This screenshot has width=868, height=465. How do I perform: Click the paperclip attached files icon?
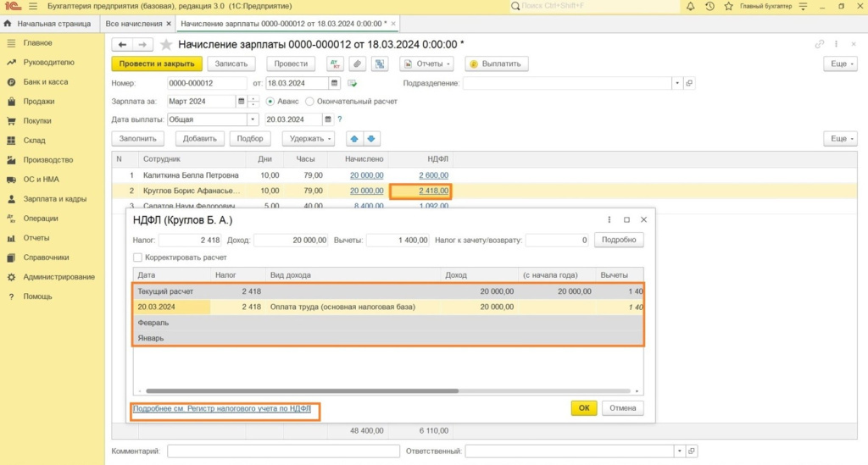[357, 64]
